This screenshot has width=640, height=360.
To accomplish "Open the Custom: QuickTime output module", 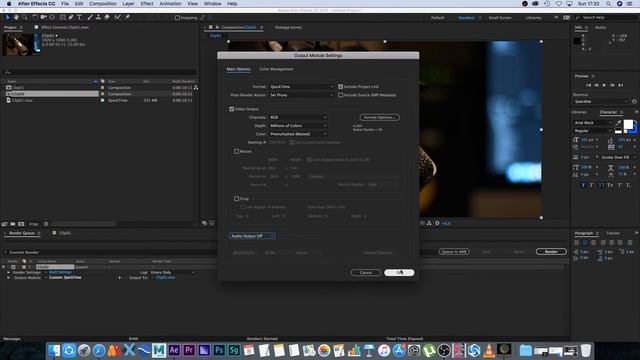I will (x=65, y=278).
